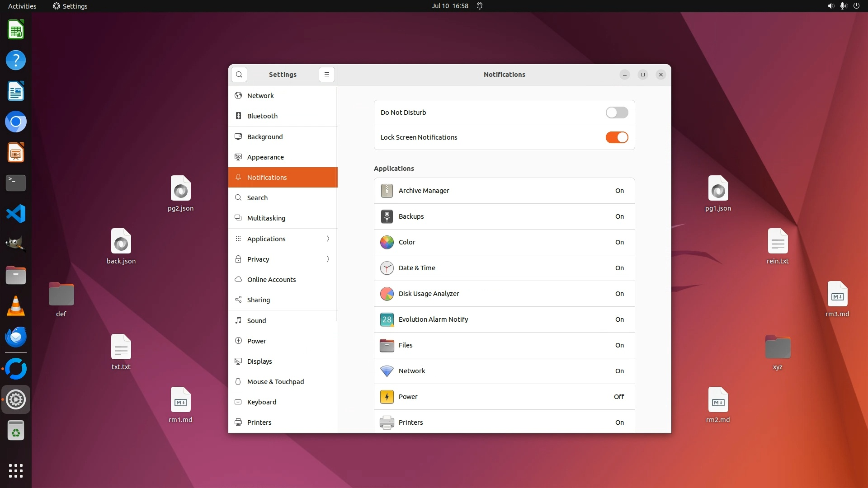Turn off Lock Screen Notifications switch
Viewport: 868px width, 488px height.
click(x=617, y=137)
